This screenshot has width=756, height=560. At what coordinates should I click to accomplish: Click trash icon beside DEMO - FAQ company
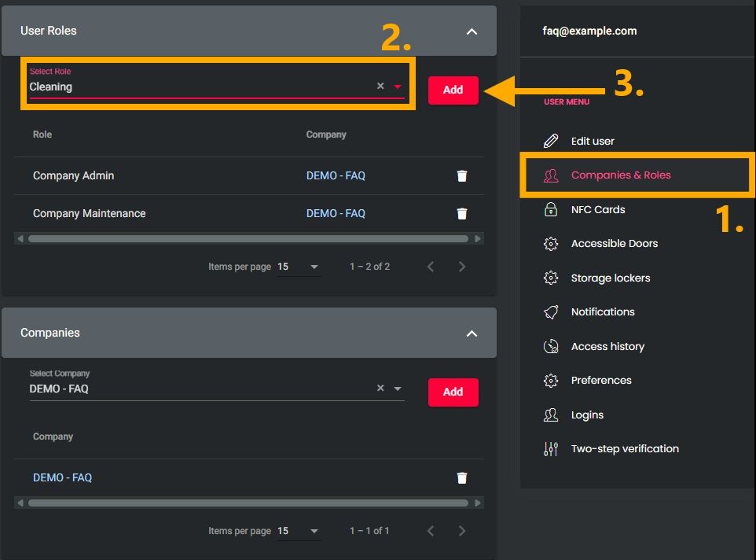click(x=462, y=478)
